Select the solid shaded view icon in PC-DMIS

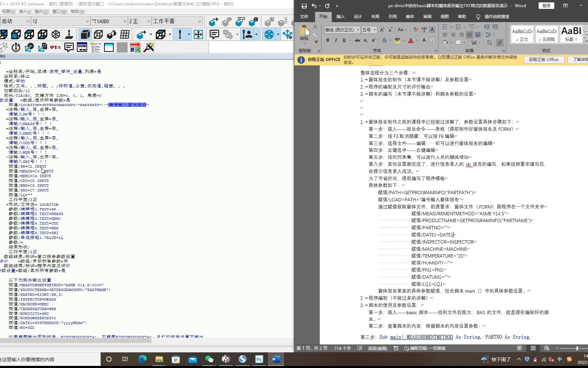85,34
